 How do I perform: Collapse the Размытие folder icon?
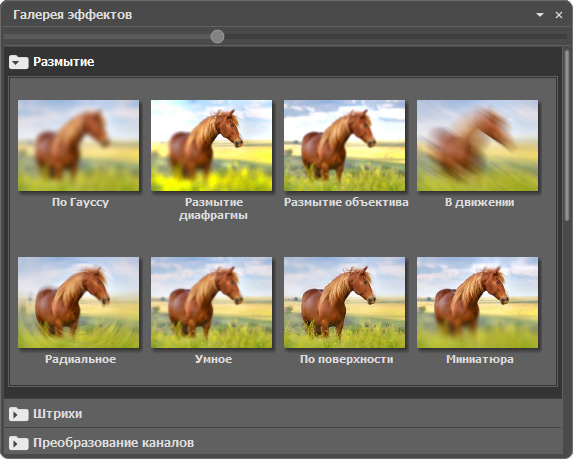pyautogui.click(x=19, y=62)
